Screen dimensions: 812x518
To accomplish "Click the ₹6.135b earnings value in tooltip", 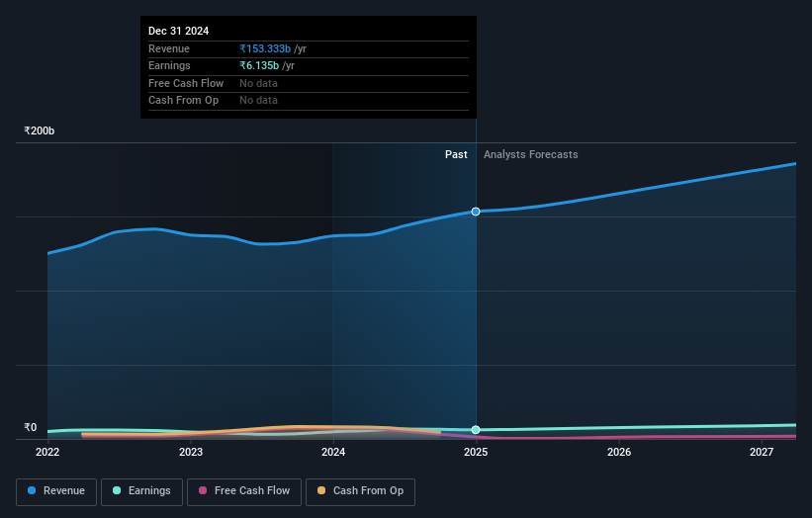I will click(x=259, y=65).
